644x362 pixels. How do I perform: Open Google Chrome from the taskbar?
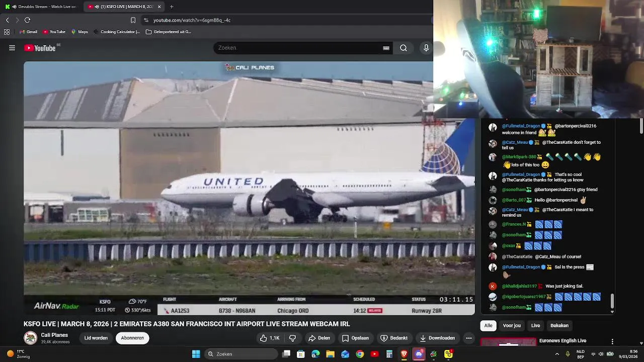pyautogui.click(x=360, y=354)
